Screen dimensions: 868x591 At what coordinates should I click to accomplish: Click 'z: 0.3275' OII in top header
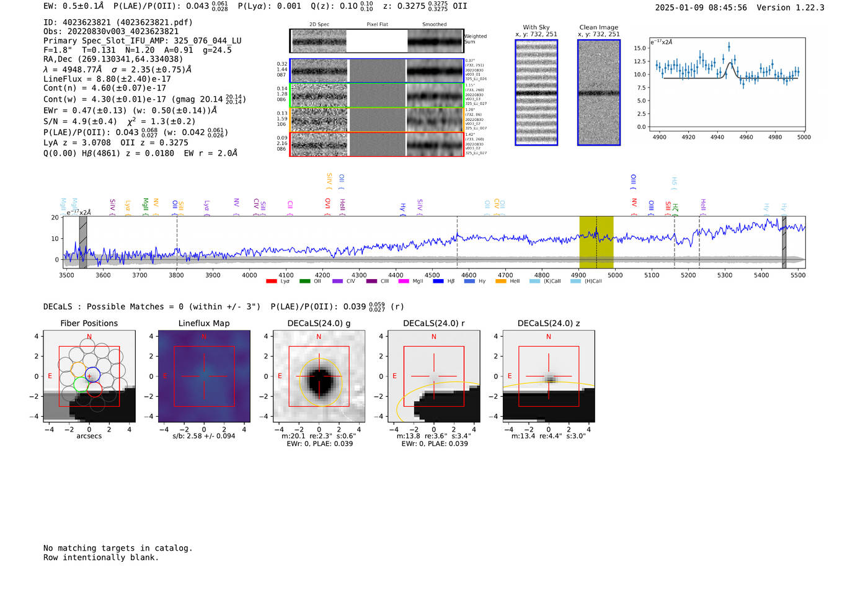click(425, 6)
